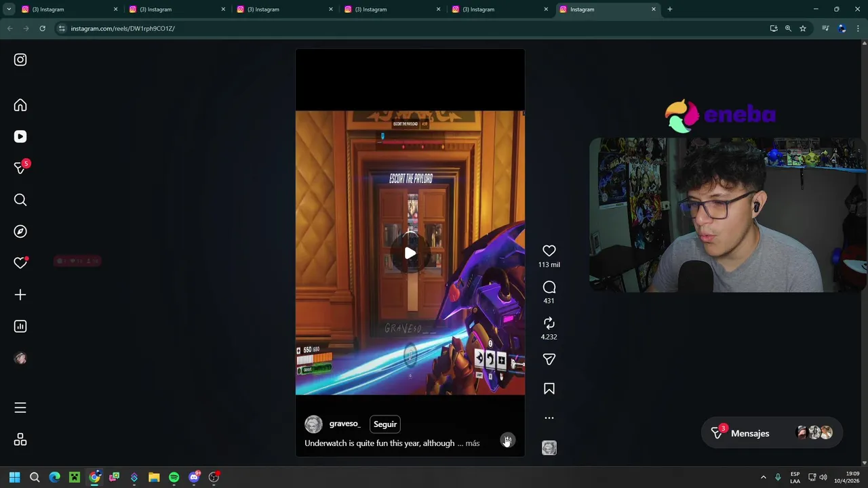Install the app with the address bar icon

point(774,28)
